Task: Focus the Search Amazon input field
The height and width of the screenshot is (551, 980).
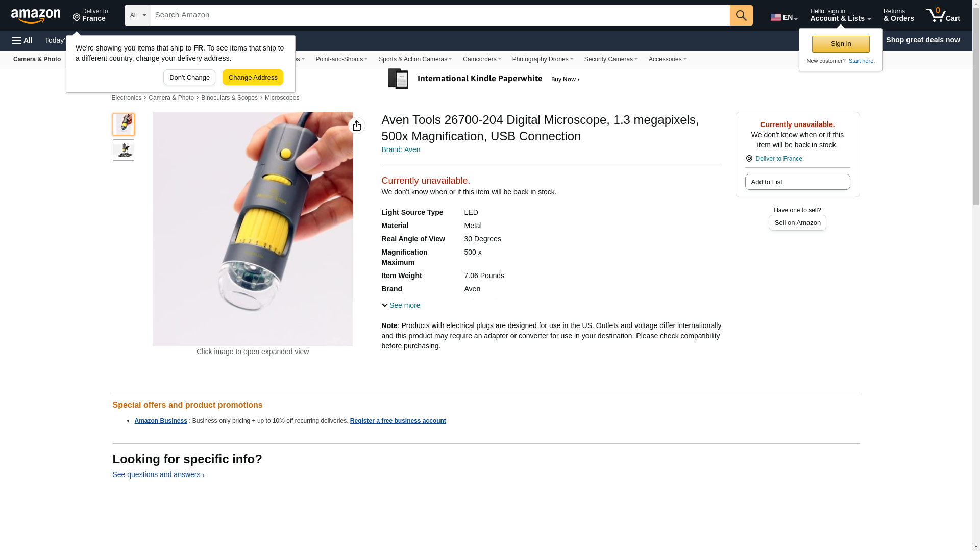Action: pyautogui.click(x=440, y=15)
